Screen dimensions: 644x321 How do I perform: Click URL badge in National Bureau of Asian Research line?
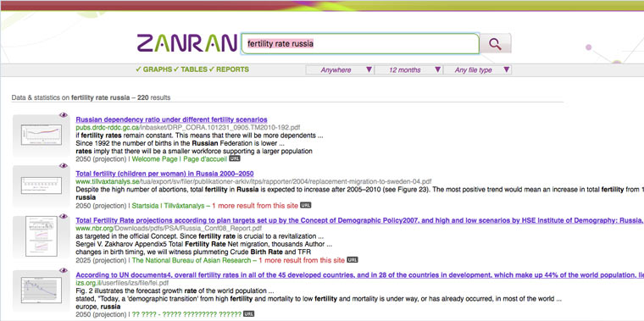pos(353,260)
